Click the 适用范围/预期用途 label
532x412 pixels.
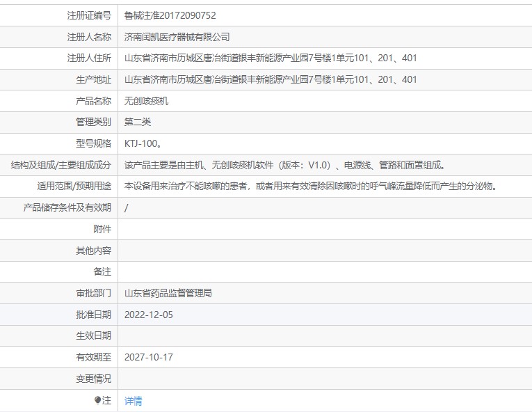(x=74, y=186)
